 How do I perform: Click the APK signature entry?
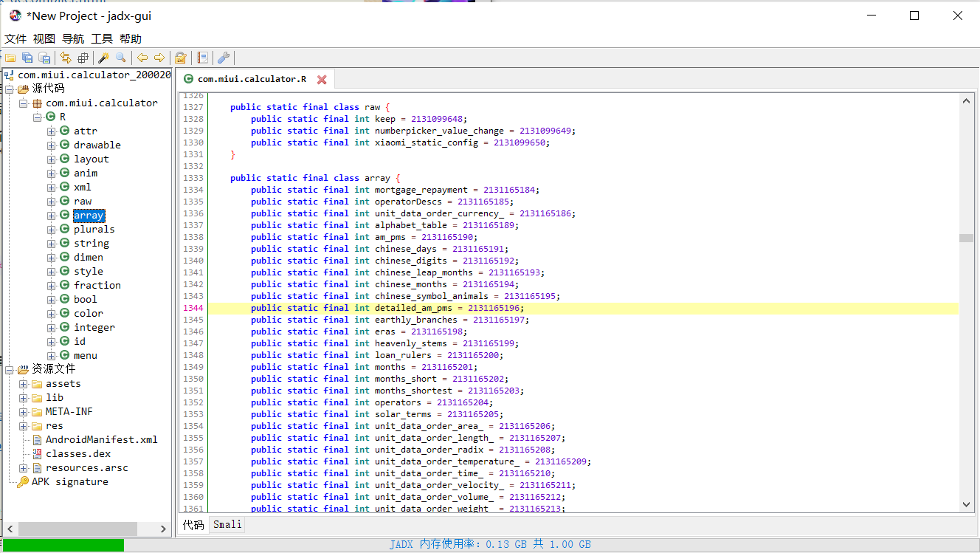[x=69, y=481]
